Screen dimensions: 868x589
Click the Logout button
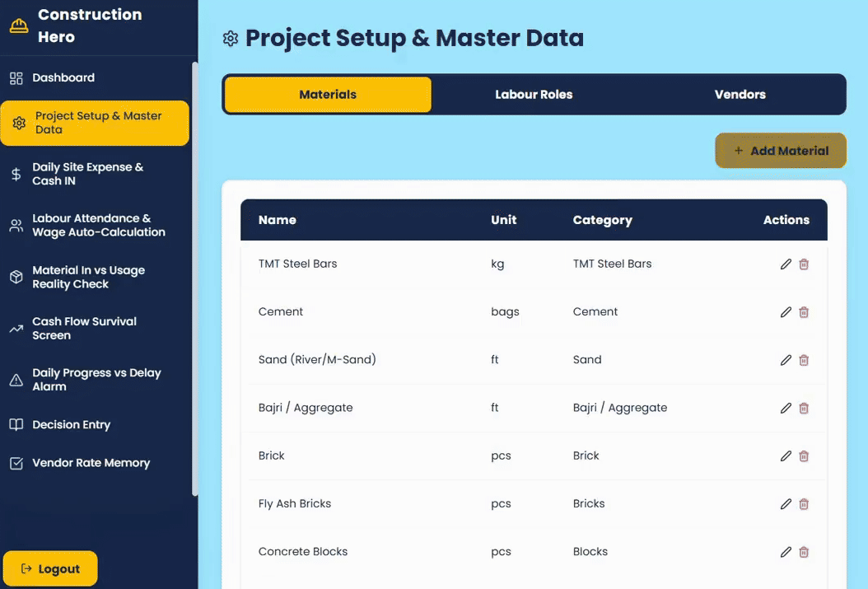50,568
